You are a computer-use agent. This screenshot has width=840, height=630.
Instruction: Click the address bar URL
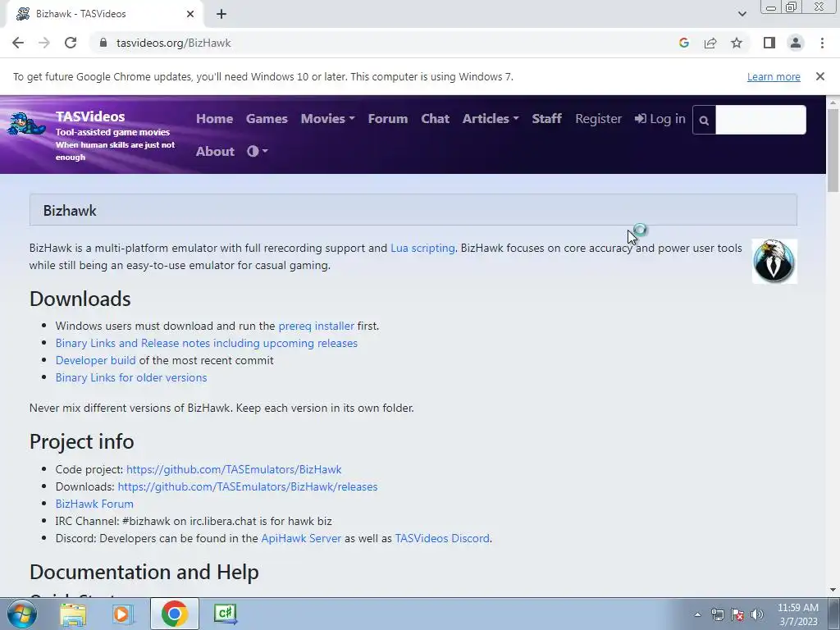point(174,43)
